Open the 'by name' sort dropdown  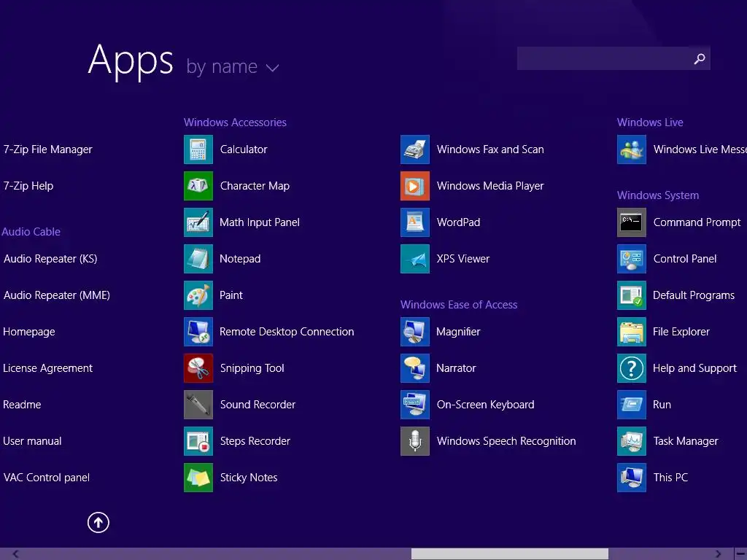click(233, 66)
